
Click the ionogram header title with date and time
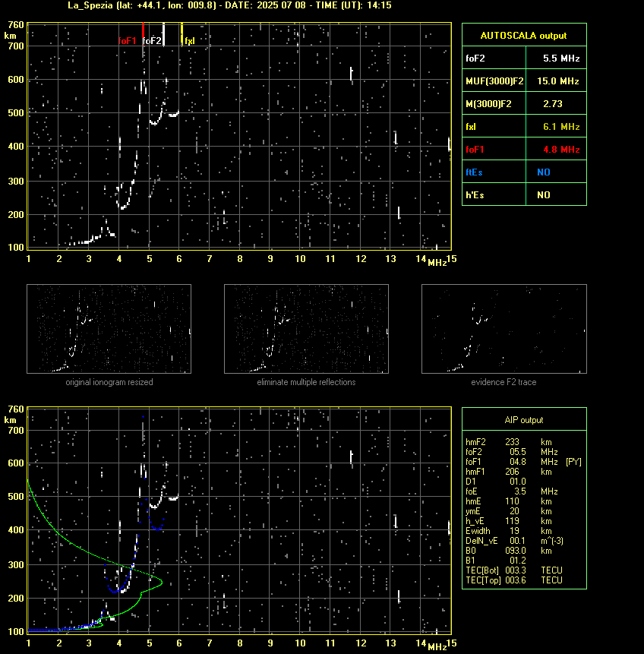pos(230,5)
